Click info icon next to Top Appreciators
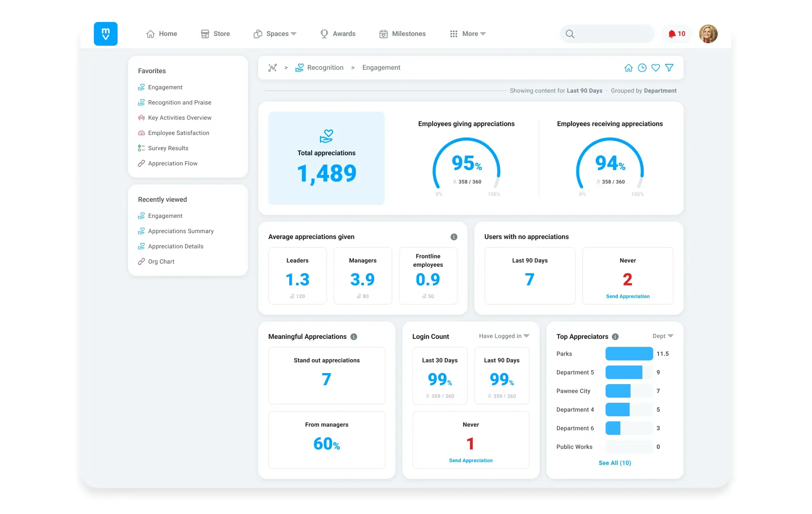Image resolution: width=812 pixels, height=514 pixels. coord(615,337)
